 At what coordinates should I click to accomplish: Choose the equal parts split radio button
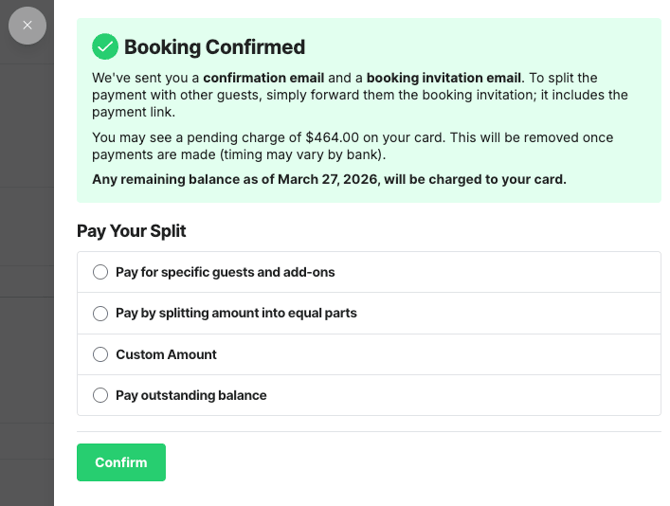(x=100, y=313)
